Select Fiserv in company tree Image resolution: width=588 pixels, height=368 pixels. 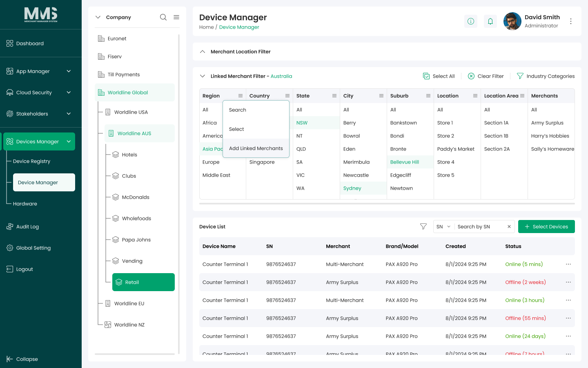pyautogui.click(x=135, y=56)
